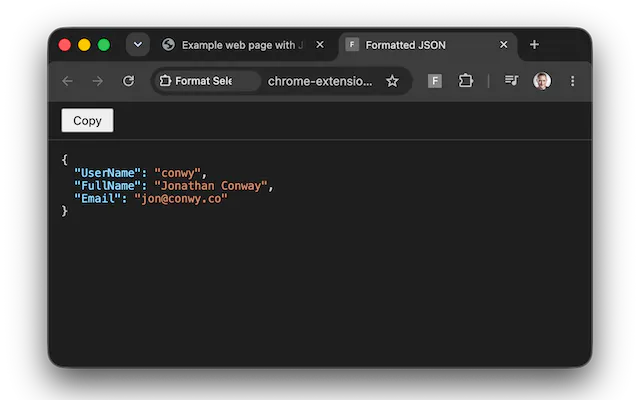Viewport: 640px width, 400px height.
Task: Reload the current page
Action: tap(128, 81)
